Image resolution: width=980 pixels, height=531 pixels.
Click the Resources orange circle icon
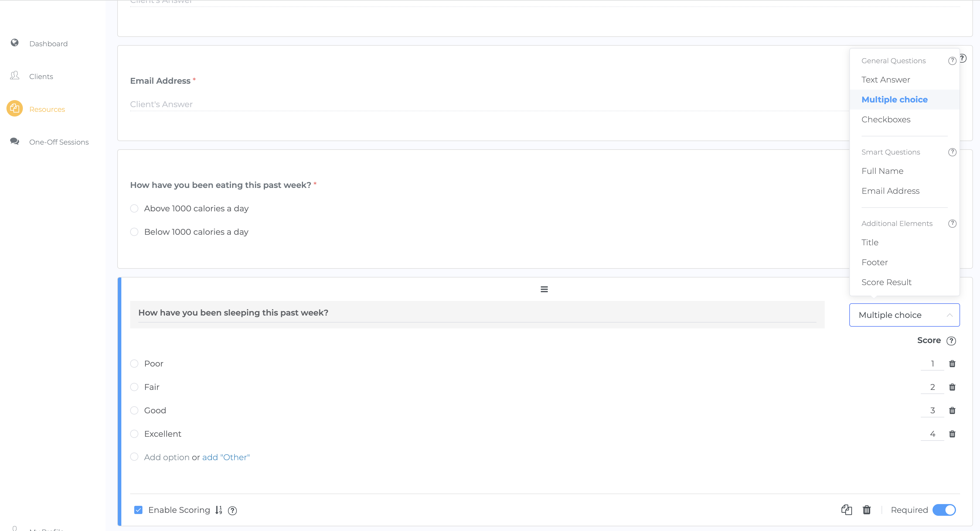pyautogui.click(x=14, y=109)
